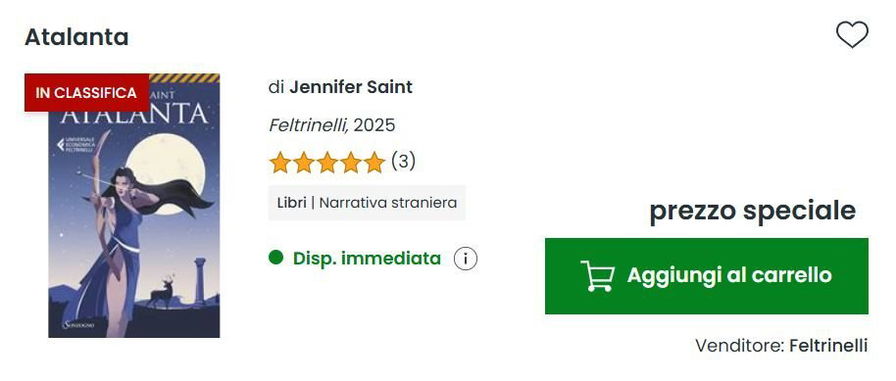Add Atalanta to wishlist with heart icon
896x381 pixels.
[x=852, y=35]
